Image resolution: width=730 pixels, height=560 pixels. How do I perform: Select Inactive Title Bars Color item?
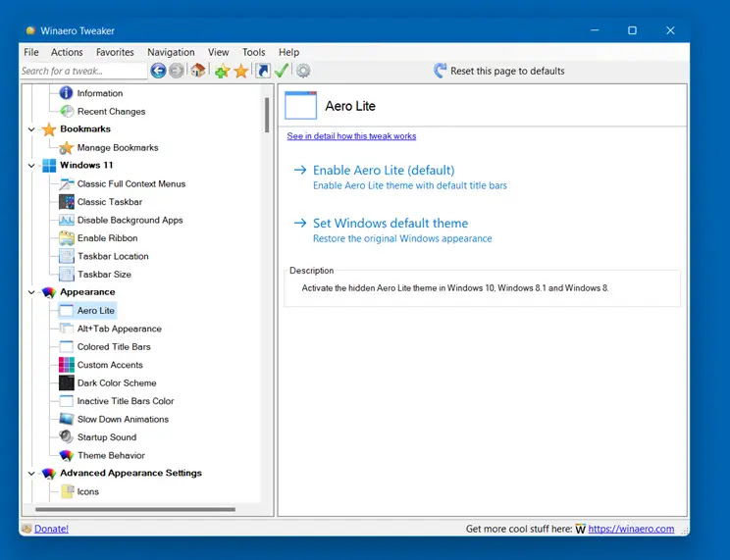point(126,401)
